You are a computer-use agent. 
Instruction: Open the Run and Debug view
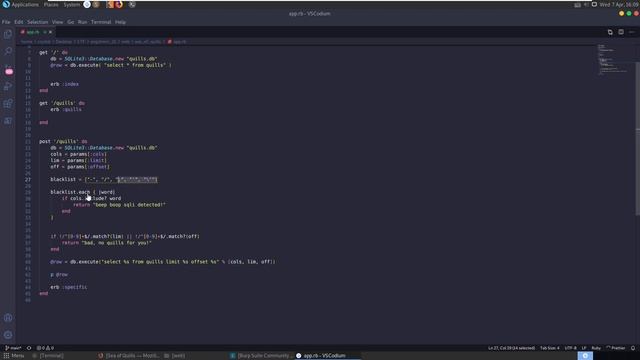[x=8, y=86]
